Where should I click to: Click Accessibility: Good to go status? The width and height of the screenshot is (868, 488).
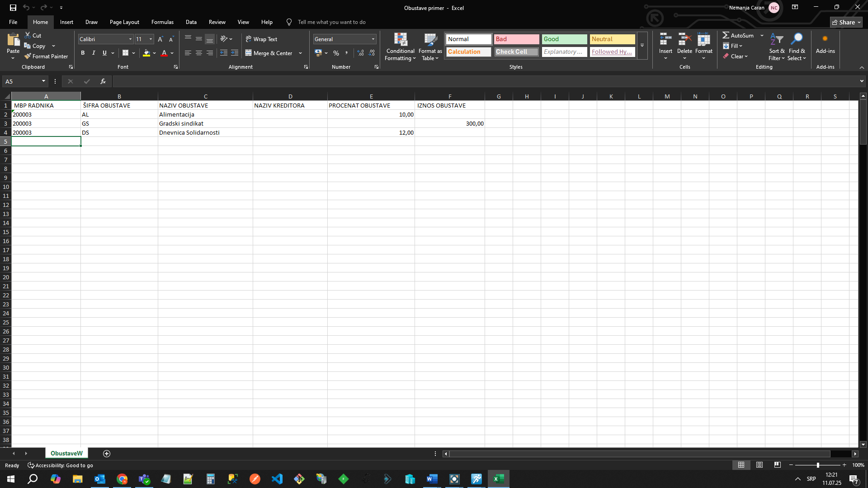click(x=61, y=465)
